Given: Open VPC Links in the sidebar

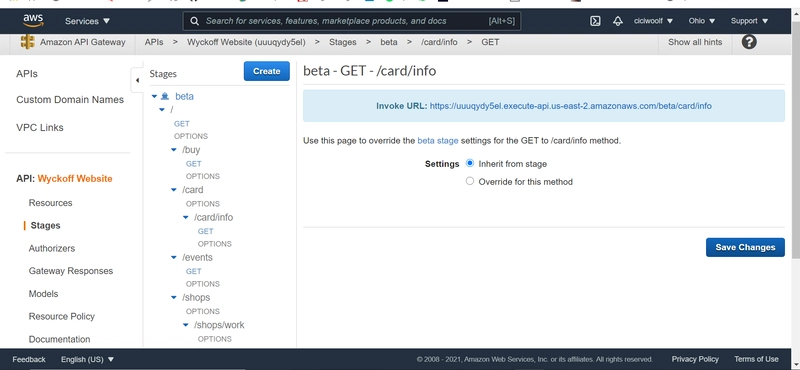Looking at the screenshot, I should (x=40, y=128).
